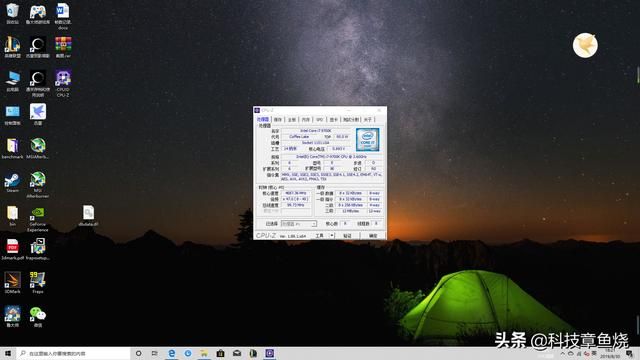640x360 pixels.
Task: Launch the CPUID CPU-Z desktop shortcut
Action: (x=63, y=83)
